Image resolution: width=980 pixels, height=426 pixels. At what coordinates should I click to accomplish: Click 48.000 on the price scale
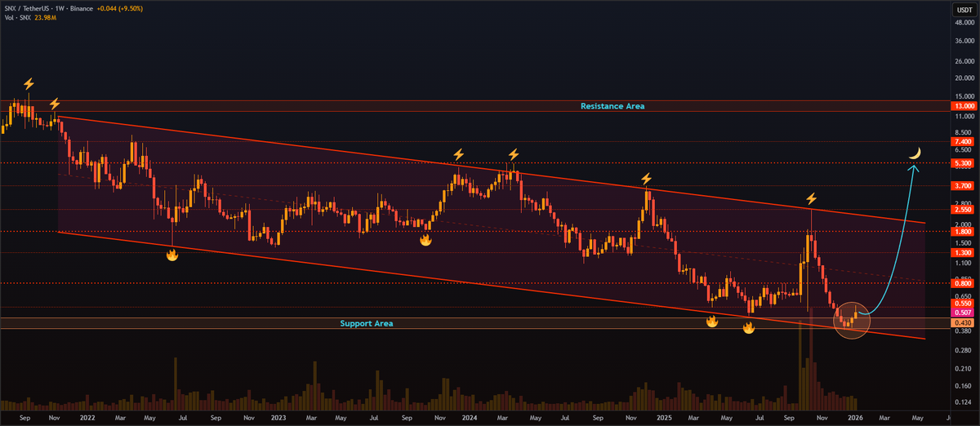coord(964,24)
